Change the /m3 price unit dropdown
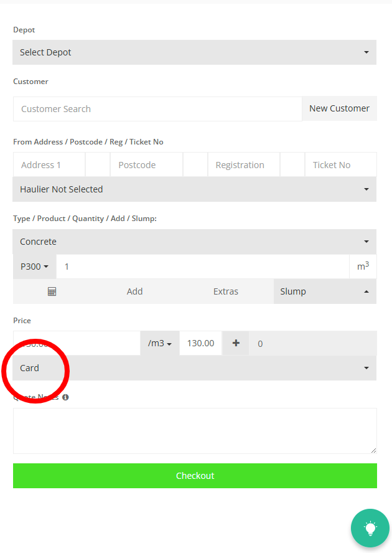392x553 pixels. 160,343
